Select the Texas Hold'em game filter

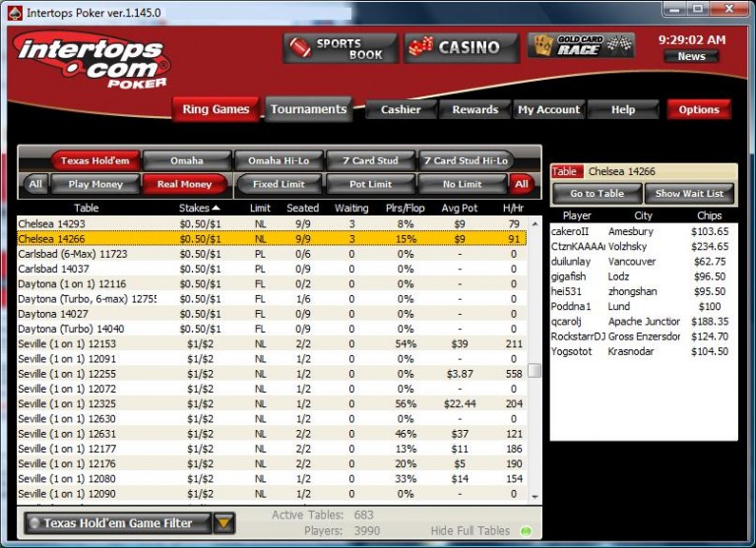pyautogui.click(x=94, y=160)
